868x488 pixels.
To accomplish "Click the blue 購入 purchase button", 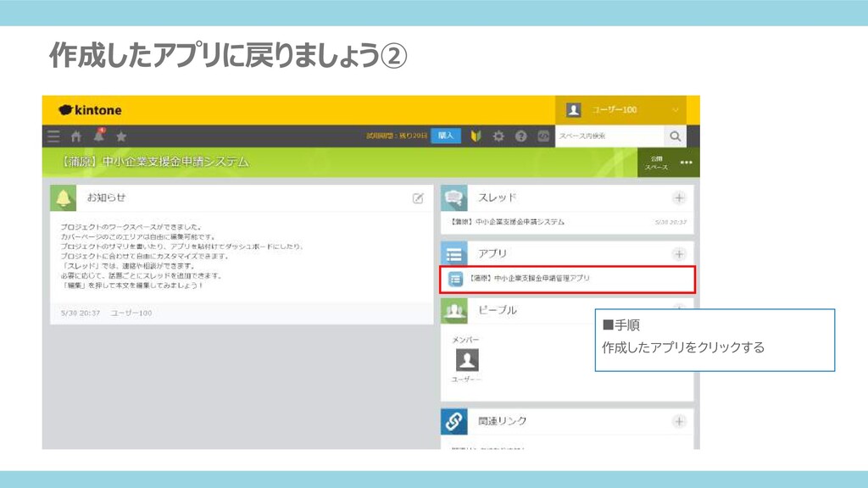I will [446, 136].
